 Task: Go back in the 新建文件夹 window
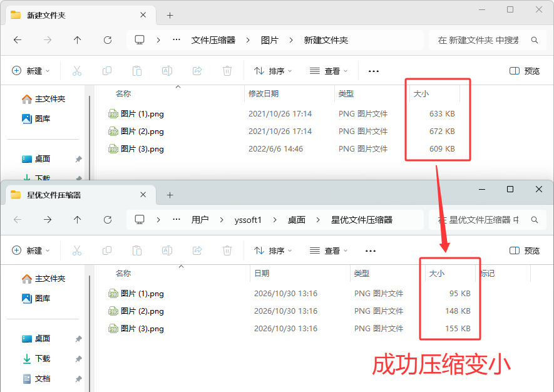18,40
